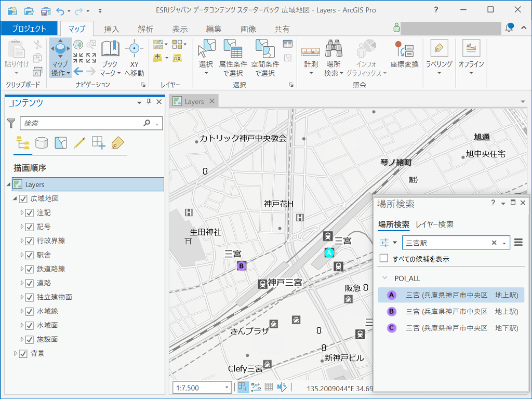Open the 三宮駅 search history dropdown arrow

504,243
